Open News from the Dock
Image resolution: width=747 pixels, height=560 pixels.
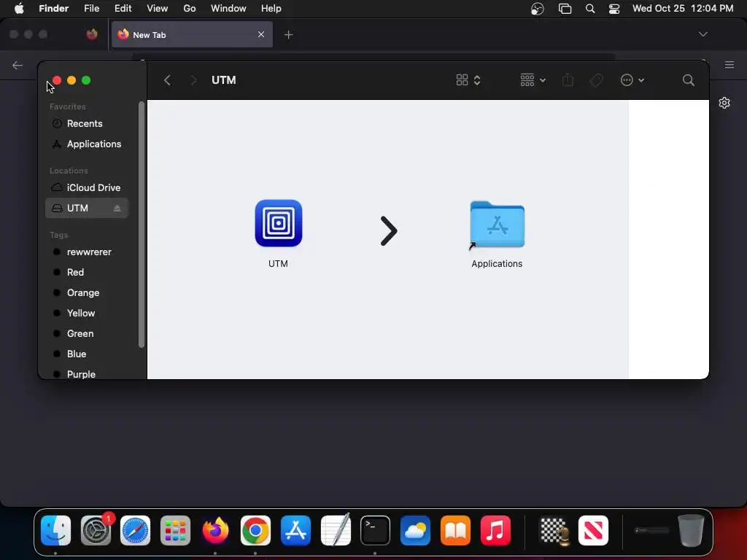tap(593, 531)
